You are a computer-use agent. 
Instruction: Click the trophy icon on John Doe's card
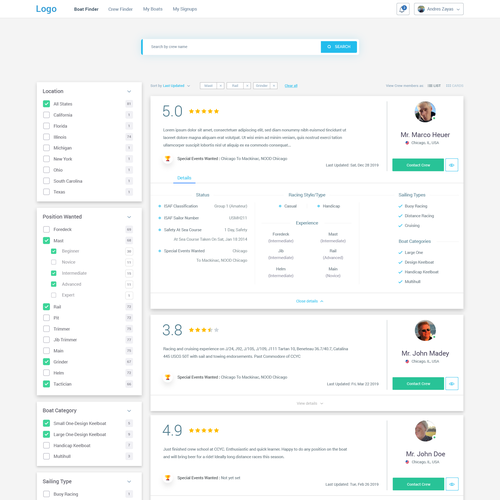tap(168, 478)
